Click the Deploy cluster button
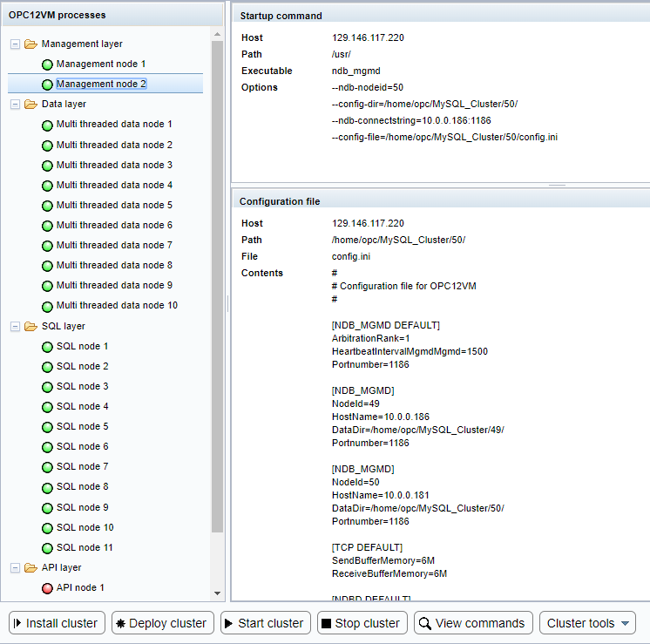The height and width of the screenshot is (644, 650). pos(163,623)
